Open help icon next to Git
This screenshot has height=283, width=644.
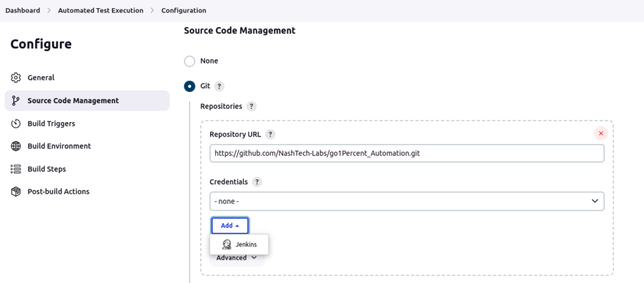[219, 87]
